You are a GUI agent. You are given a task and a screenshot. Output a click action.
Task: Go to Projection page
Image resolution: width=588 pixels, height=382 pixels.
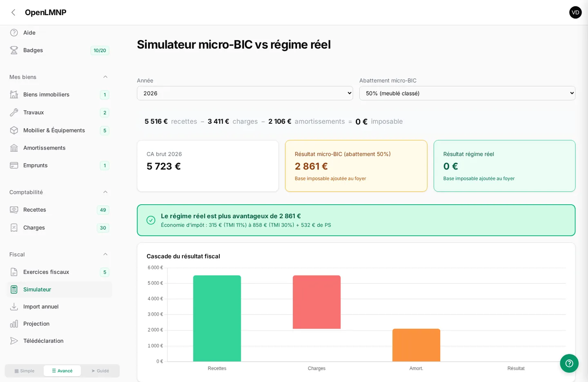[59, 324]
